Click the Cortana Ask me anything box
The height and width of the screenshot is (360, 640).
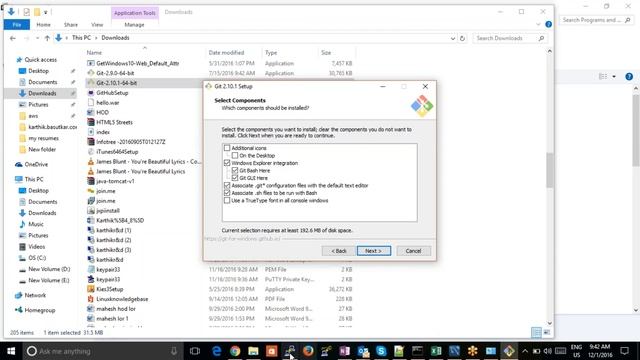102,351
